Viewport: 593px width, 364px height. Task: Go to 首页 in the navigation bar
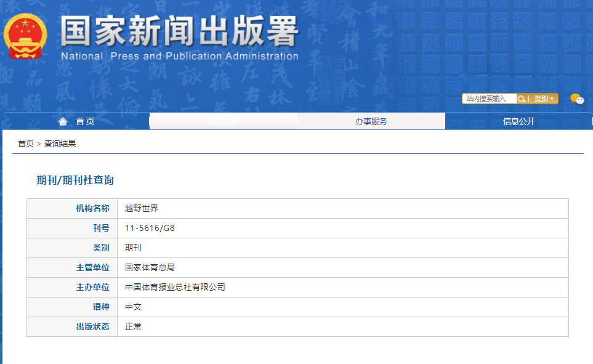(85, 121)
